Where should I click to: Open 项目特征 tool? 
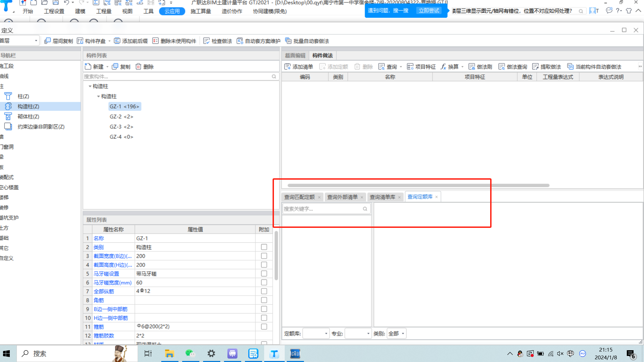[421, 67]
